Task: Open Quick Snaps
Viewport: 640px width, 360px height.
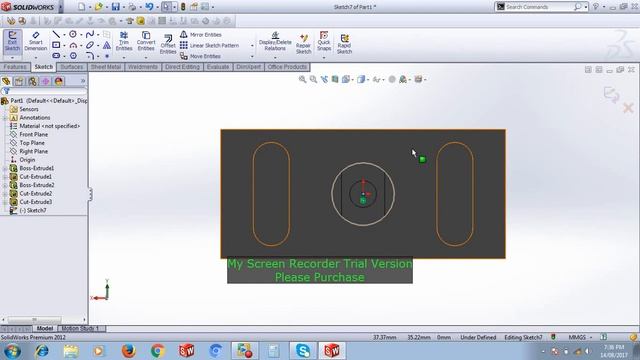Action: 324,41
